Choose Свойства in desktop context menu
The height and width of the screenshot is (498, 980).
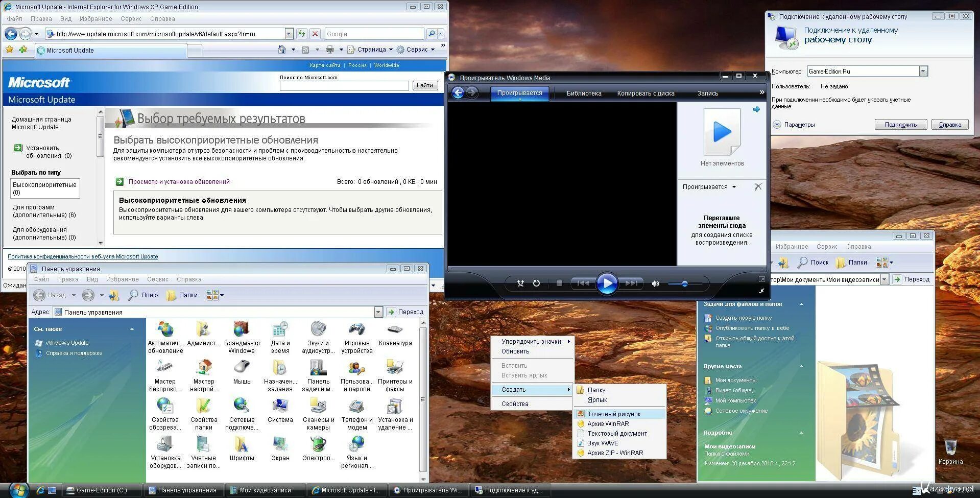click(x=531, y=404)
